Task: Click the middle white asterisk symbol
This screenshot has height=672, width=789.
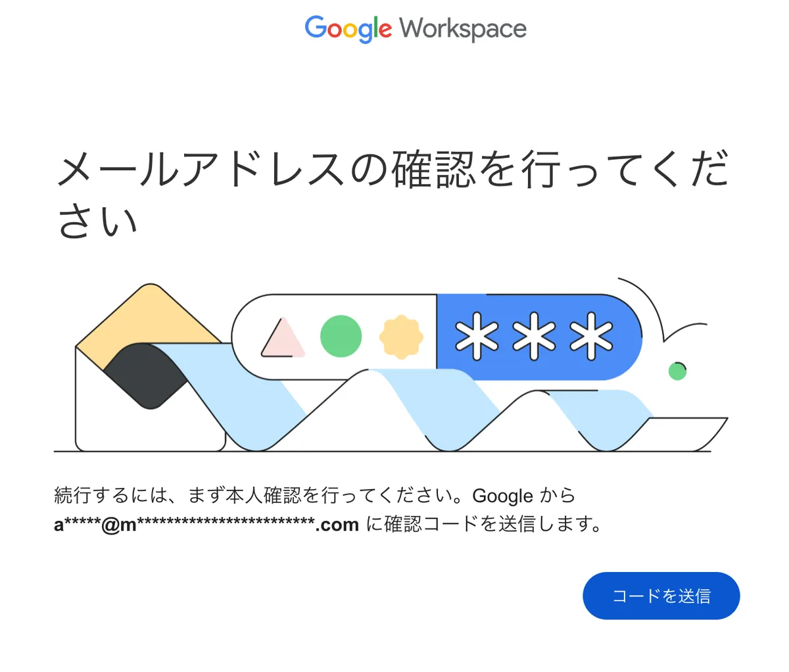Action: (534, 336)
